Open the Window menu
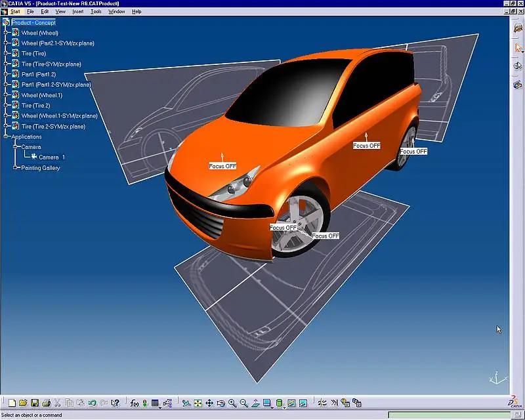 pos(117,11)
